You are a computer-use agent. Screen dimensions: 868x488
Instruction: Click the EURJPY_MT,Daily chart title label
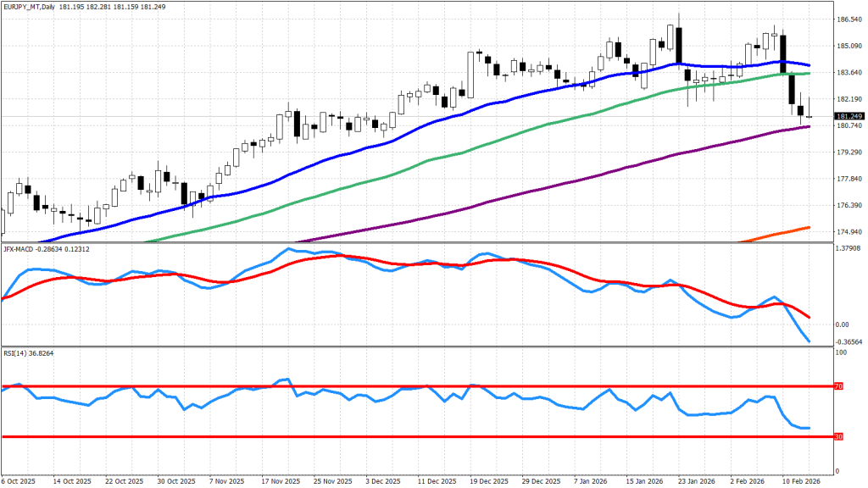36,7
